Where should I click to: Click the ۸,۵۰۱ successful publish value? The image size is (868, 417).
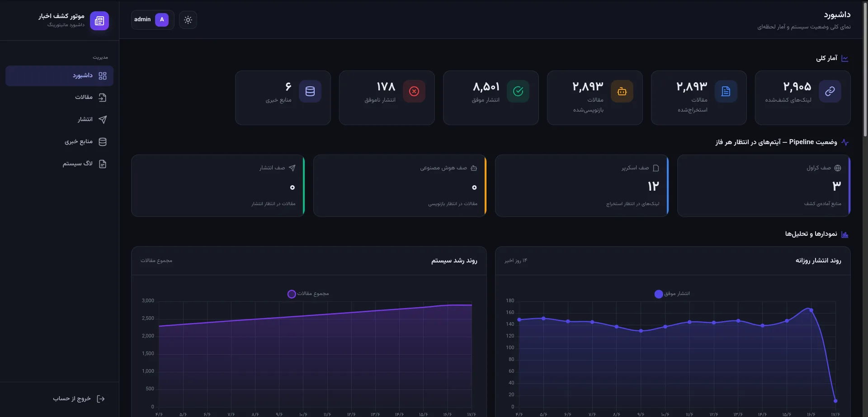click(486, 86)
